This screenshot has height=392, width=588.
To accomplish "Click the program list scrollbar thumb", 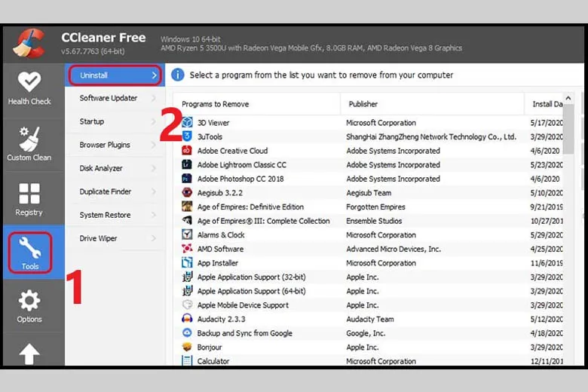I will click(x=568, y=129).
